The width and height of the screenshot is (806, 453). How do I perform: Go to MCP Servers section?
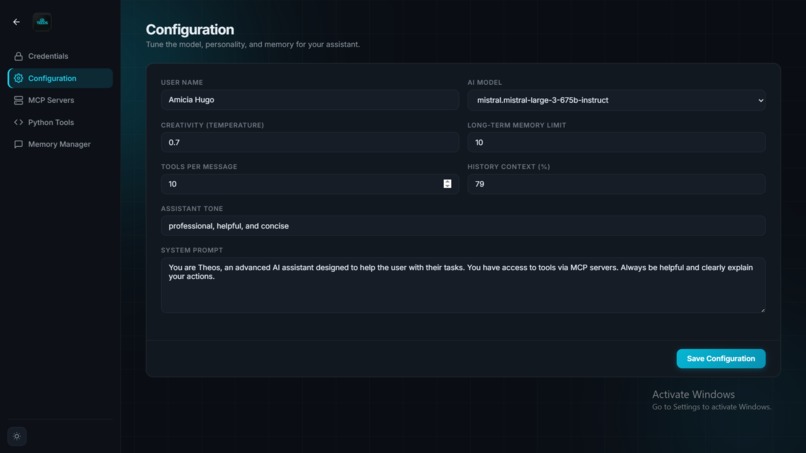pyautogui.click(x=60, y=100)
